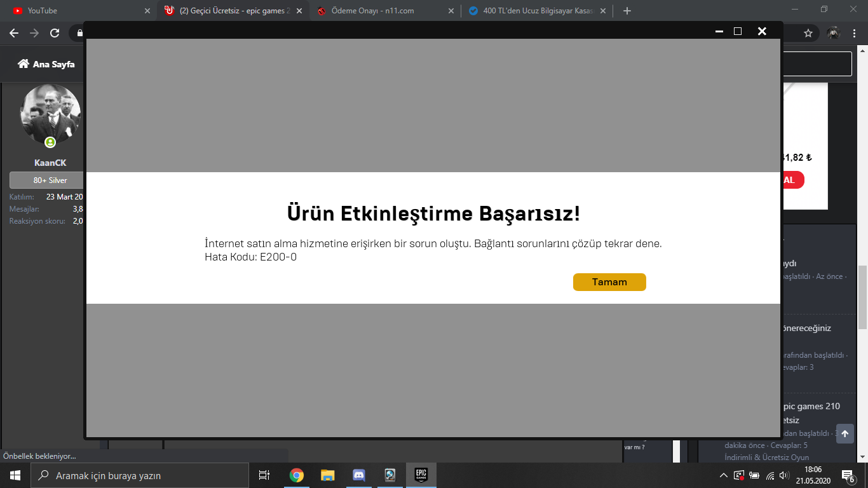
Task: Open the Chrome profile avatar
Action: 834,33
